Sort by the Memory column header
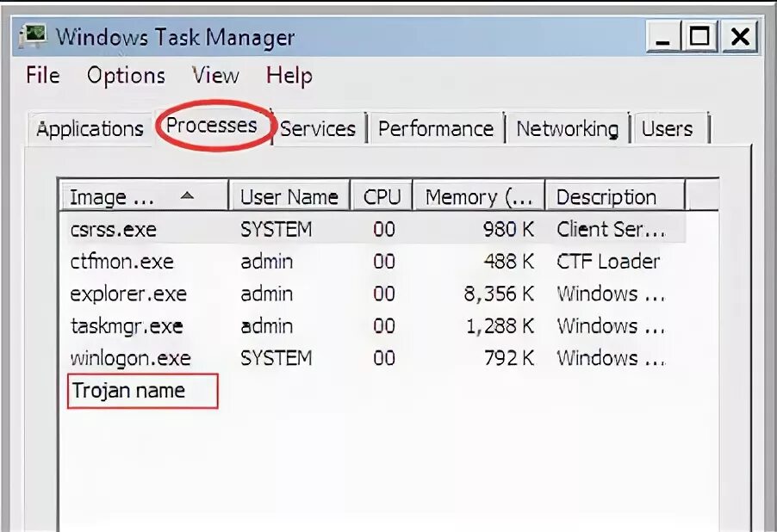This screenshot has height=532, width=777. tap(479, 197)
